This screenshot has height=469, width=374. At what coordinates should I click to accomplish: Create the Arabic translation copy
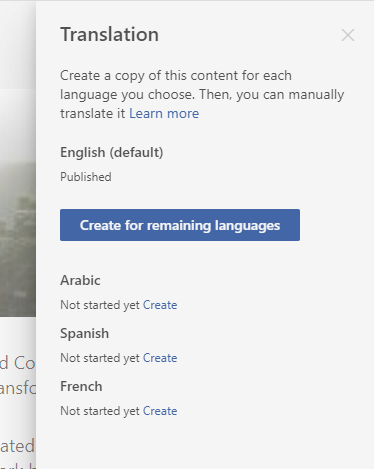click(160, 305)
